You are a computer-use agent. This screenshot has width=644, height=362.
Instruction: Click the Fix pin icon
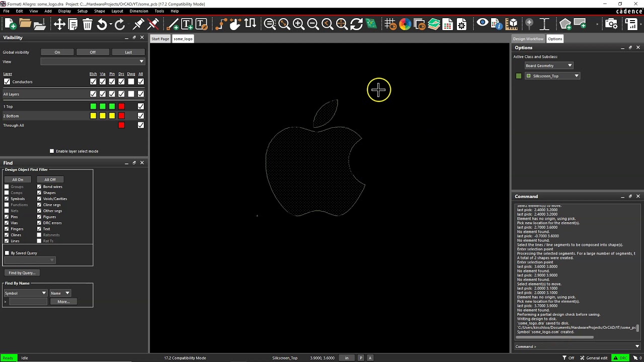pos(138,24)
